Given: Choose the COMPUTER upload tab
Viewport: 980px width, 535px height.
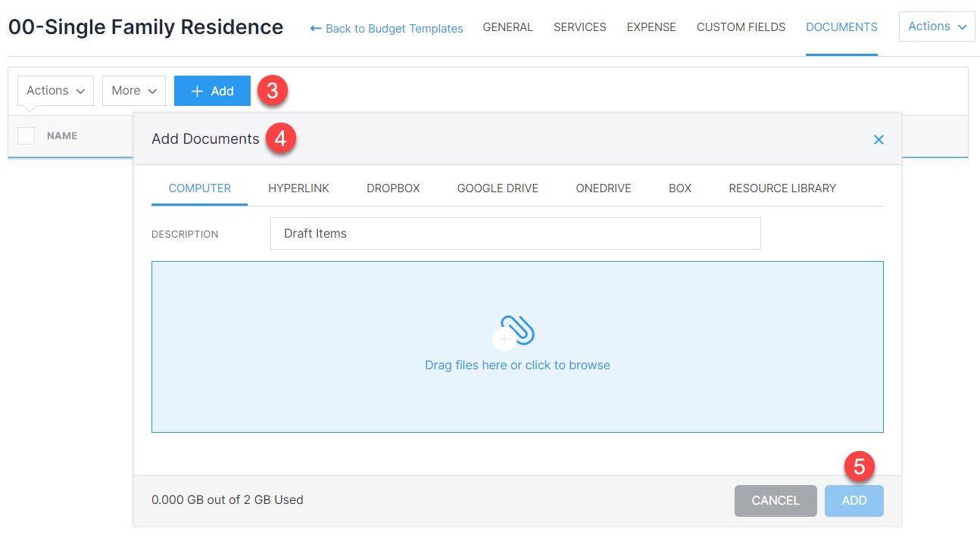Looking at the screenshot, I should 200,188.
